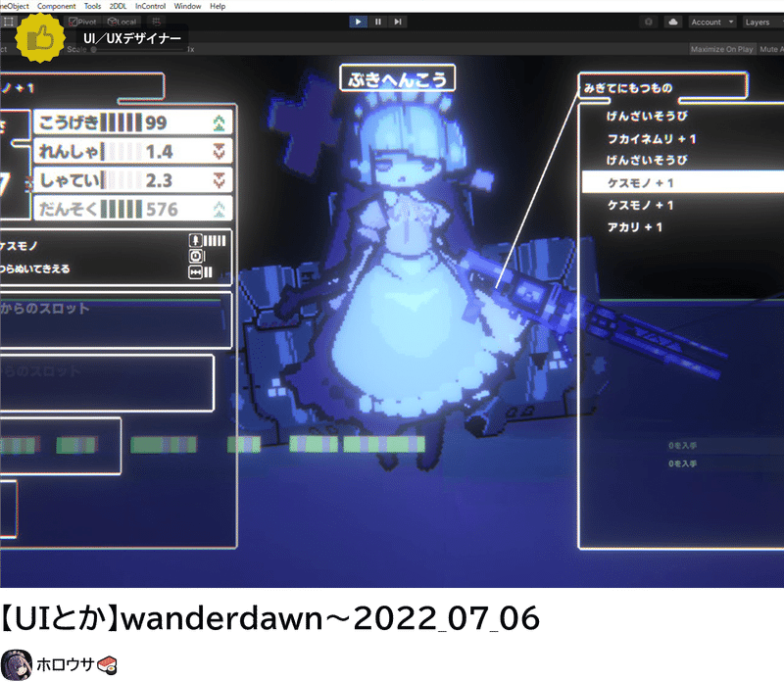The width and height of the screenshot is (784, 682).
Task: Toggle Maximize On Play
Action: tap(721, 49)
